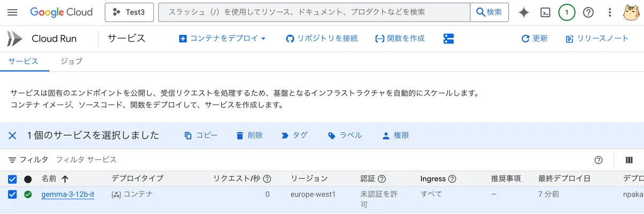644x214 pixels.
Task: Open リリースノート release notes
Action: (x=597, y=39)
